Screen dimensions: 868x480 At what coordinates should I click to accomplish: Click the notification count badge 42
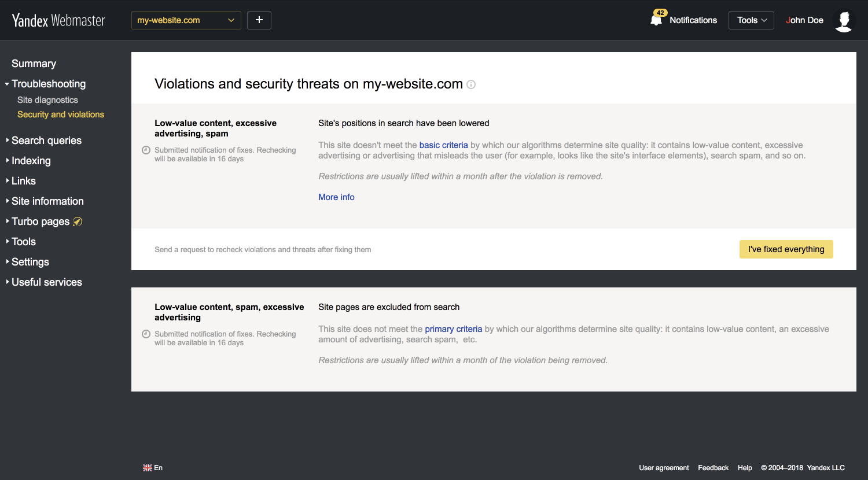pos(660,13)
